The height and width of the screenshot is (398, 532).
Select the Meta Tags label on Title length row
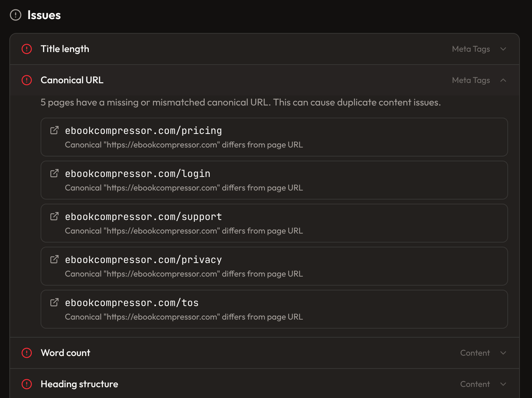point(471,49)
